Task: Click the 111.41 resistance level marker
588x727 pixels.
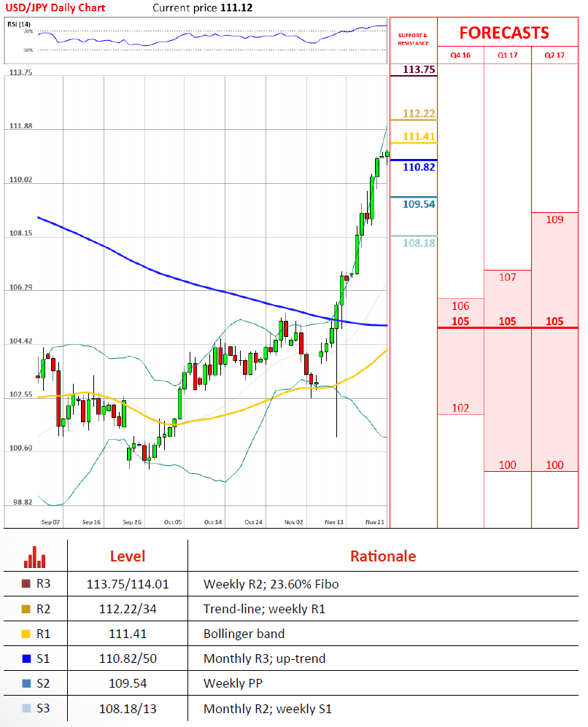Action: (419, 136)
